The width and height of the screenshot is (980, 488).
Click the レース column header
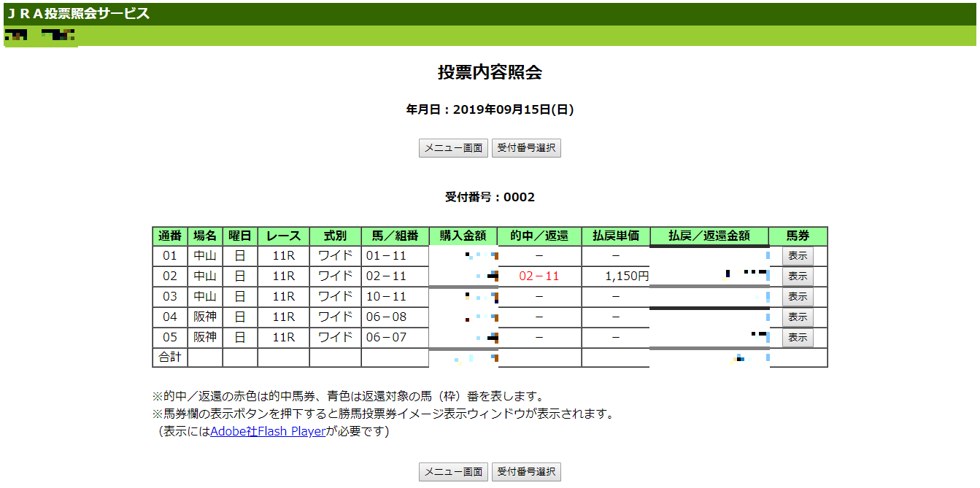tap(283, 236)
